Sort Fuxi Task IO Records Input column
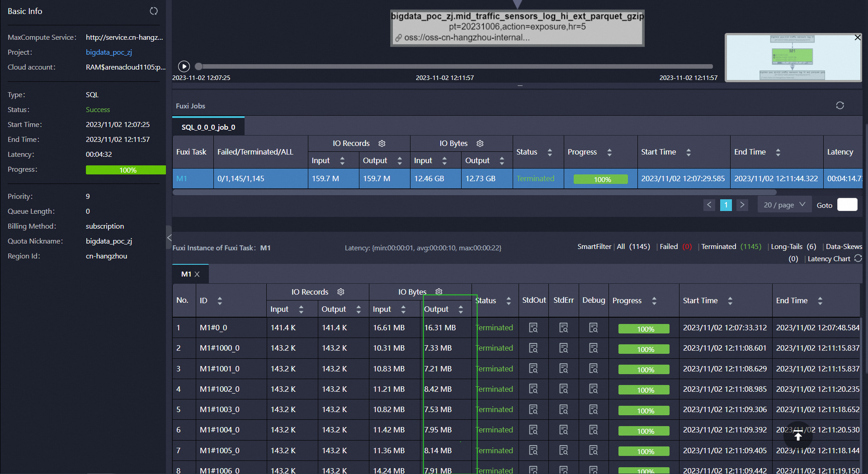Image resolution: width=868 pixels, height=474 pixels. tap(342, 160)
